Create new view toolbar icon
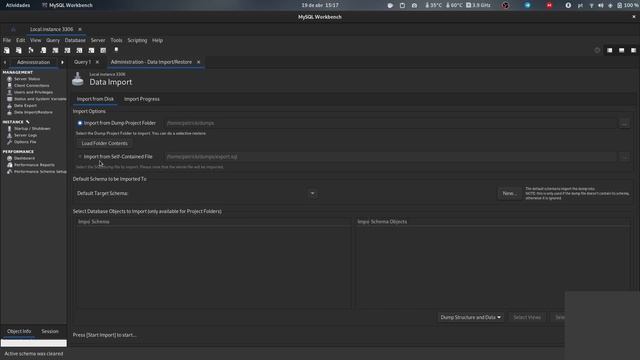 (67, 50)
